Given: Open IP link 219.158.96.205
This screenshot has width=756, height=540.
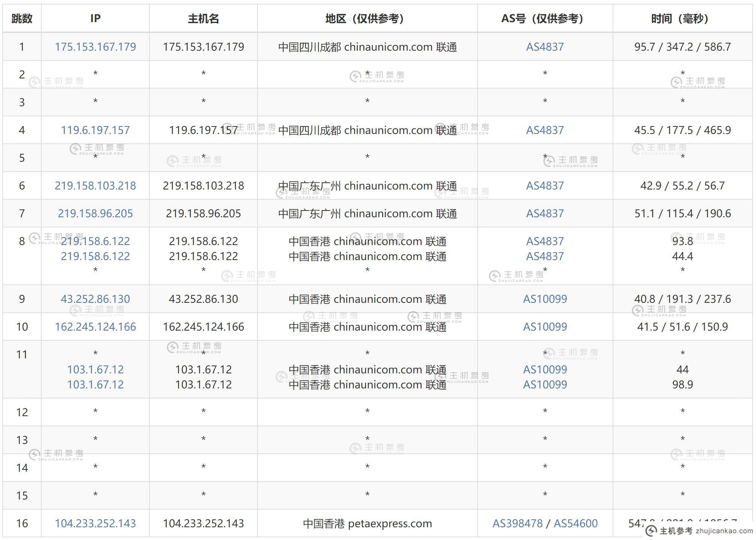Looking at the screenshot, I should 95,214.
